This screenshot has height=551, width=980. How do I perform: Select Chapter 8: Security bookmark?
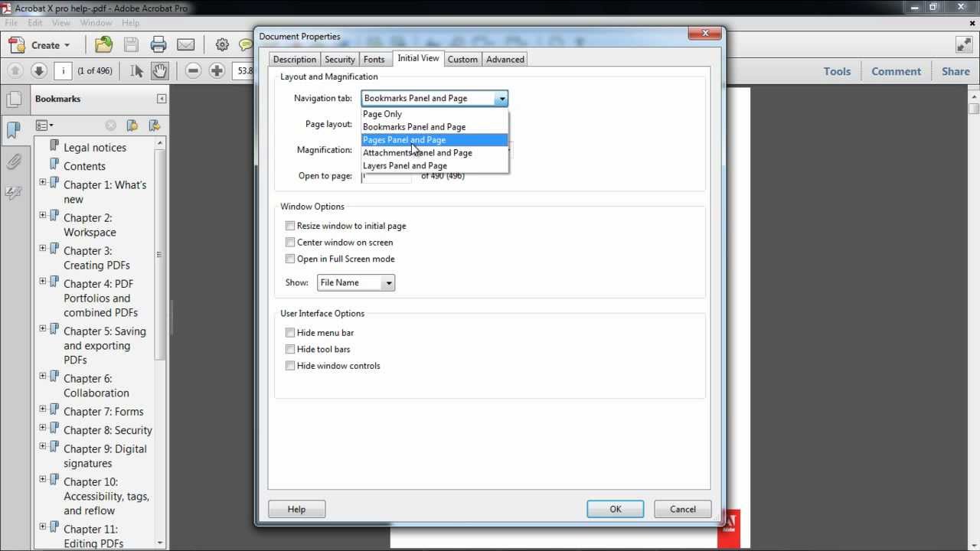108,430
